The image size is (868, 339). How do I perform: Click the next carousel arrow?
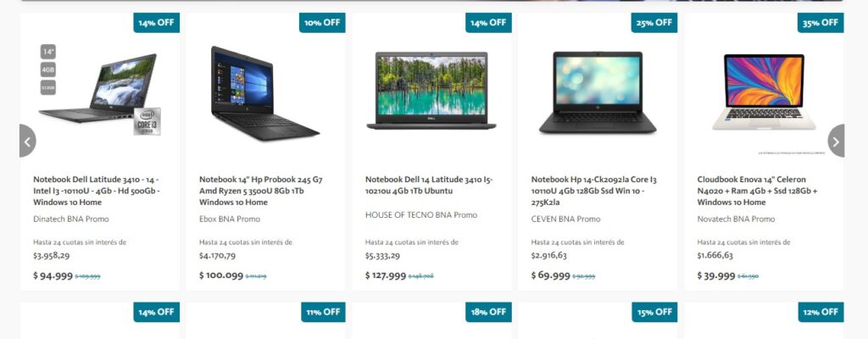pyautogui.click(x=836, y=141)
